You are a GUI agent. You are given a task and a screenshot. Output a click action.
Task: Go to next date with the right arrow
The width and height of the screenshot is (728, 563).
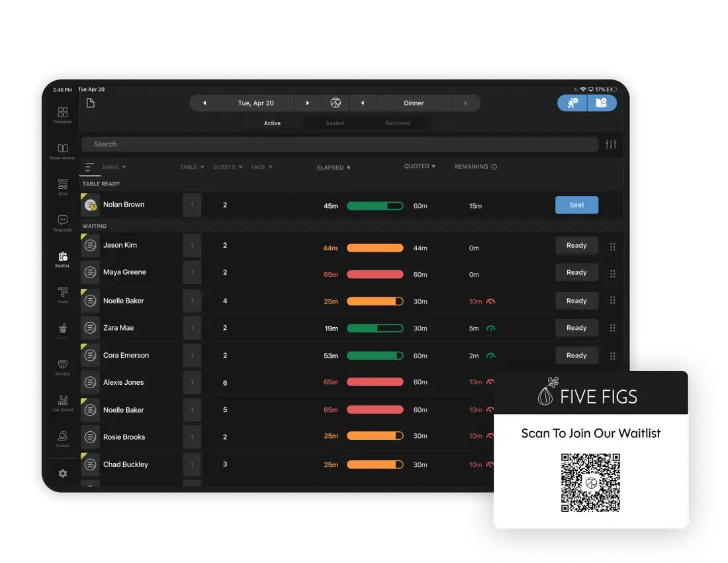point(307,103)
